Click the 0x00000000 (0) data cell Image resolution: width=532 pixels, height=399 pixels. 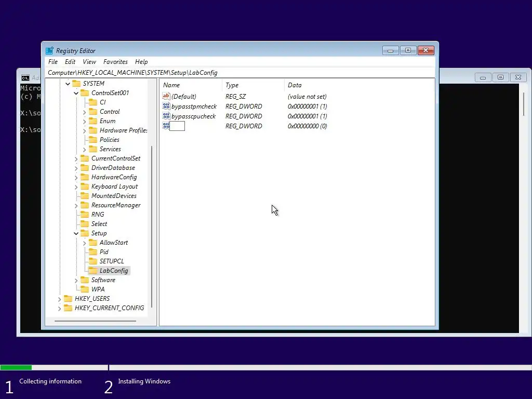coord(308,126)
